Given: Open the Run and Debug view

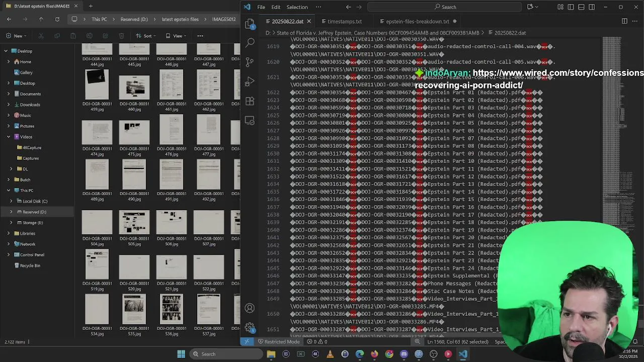Looking at the screenshot, I should point(250,82).
